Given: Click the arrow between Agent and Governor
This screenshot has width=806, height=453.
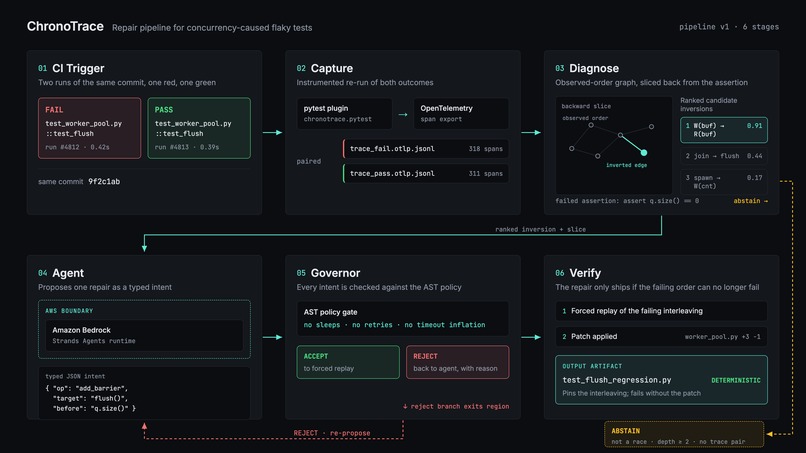Looking at the screenshot, I should tap(272, 337).
